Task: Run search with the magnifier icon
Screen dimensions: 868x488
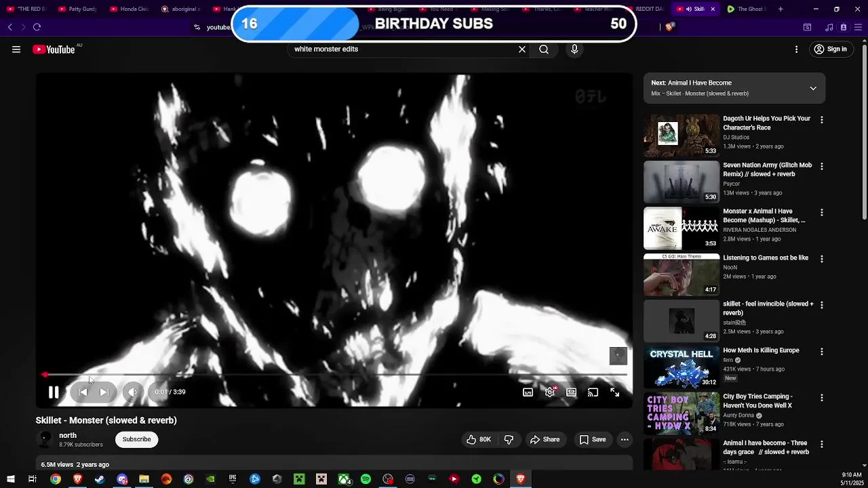Action: pyautogui.click(x=544, y=49)
